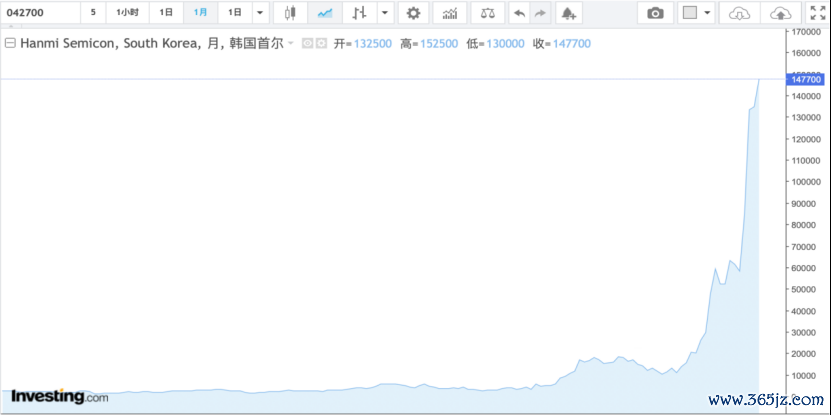Toggle fullscreen mode icon
This screenshot has width=831, height=415.
818,13
